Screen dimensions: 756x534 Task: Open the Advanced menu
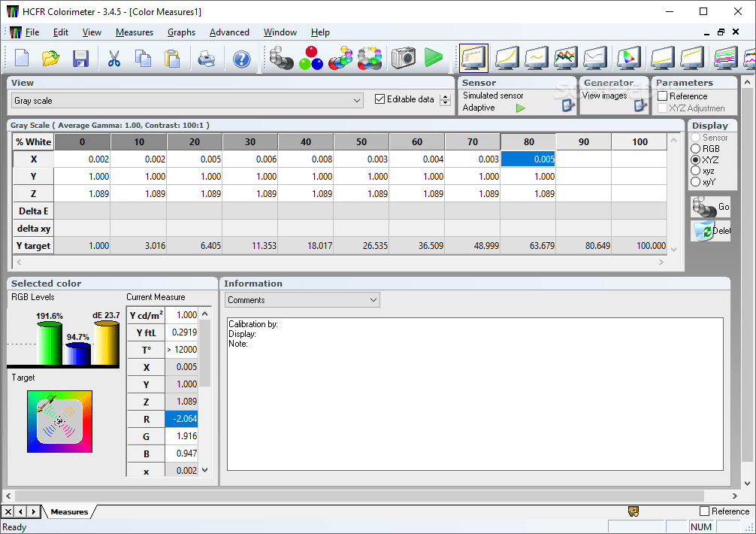point(229,32)
